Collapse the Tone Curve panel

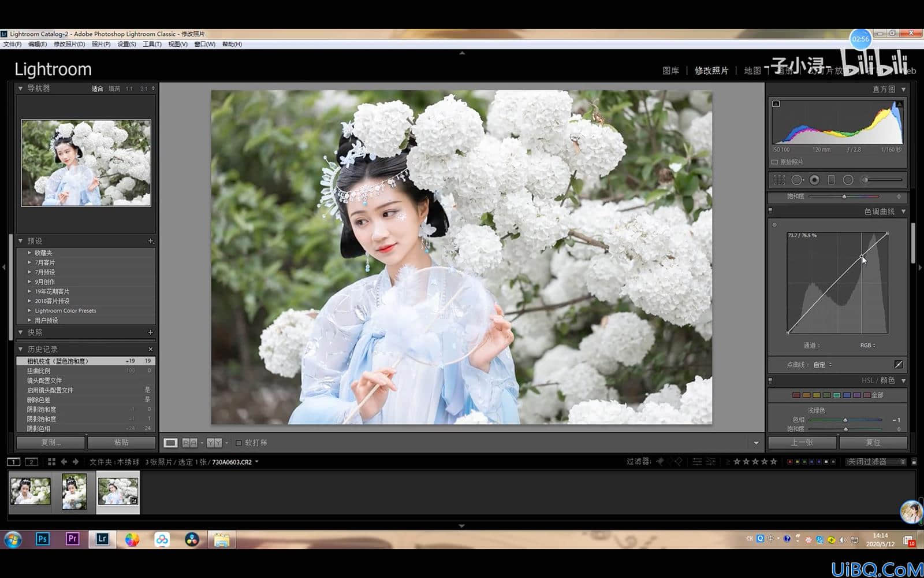tap(903, 212)
